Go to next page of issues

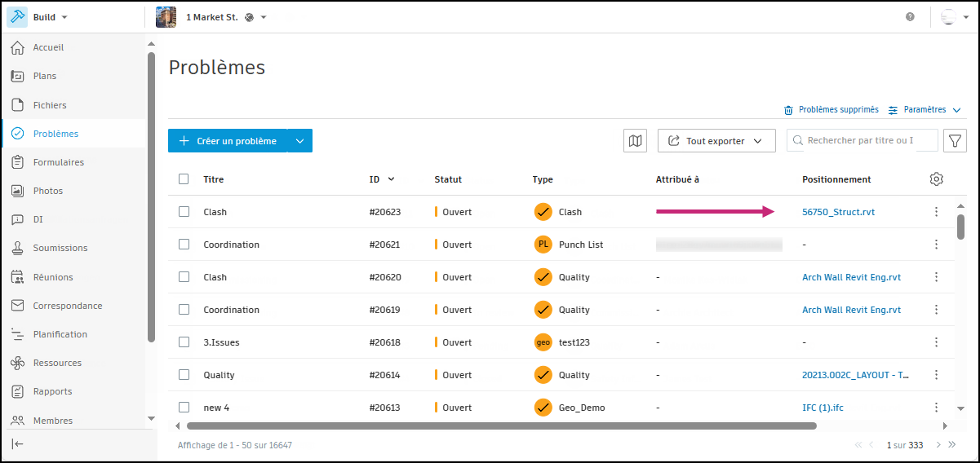(938, 445)
